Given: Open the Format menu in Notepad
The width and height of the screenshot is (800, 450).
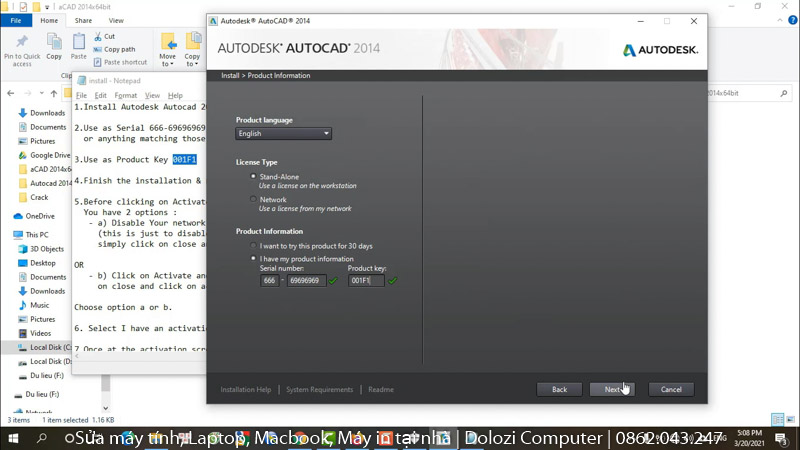Looking at the screenshot, I should coord(126,95).
